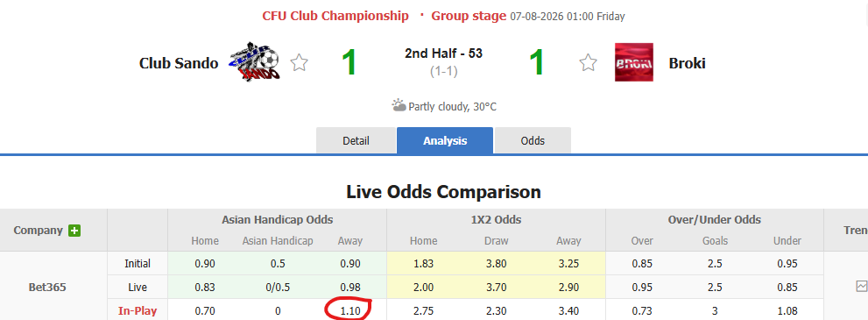Add company with green plus icon
This screenshot has width=868, height=320.
pos(74,231)
